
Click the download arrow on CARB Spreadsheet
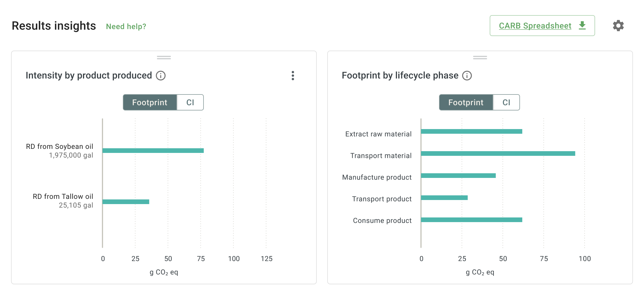[582, 26]
